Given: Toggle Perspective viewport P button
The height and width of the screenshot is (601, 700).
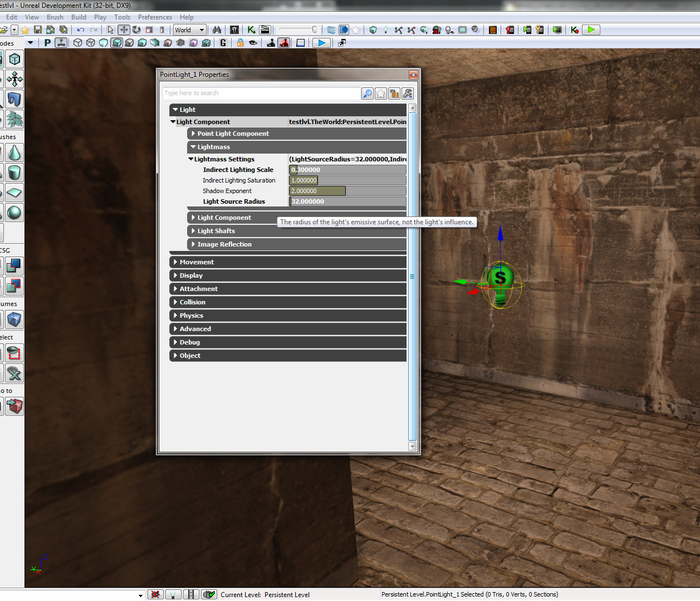Looking at the screenshot, I should [x=47, y=43].
